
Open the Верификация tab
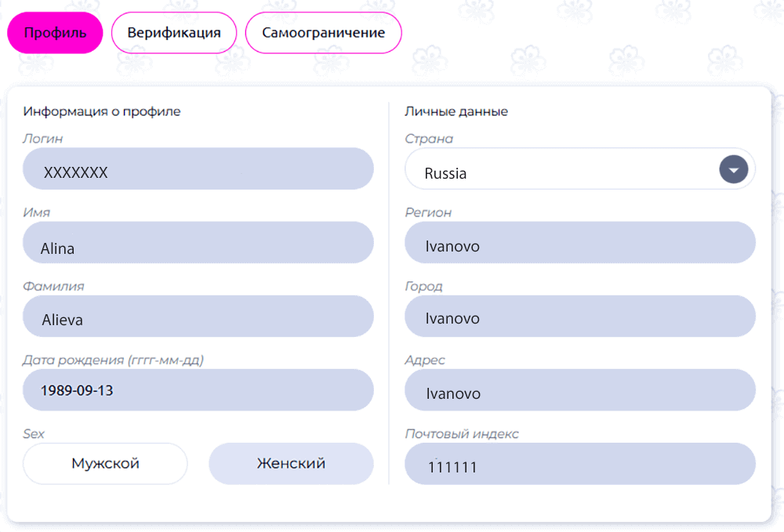174,33
